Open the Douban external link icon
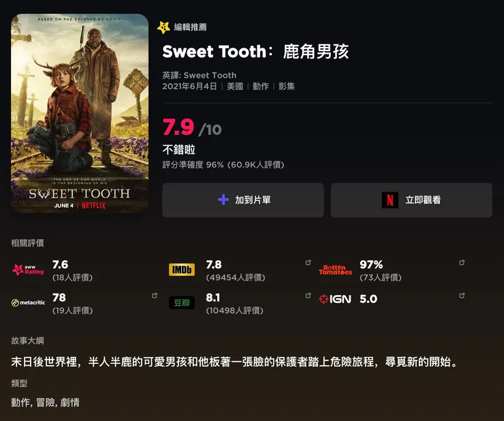Screen dimensions: 504x421 coord(309,296)
